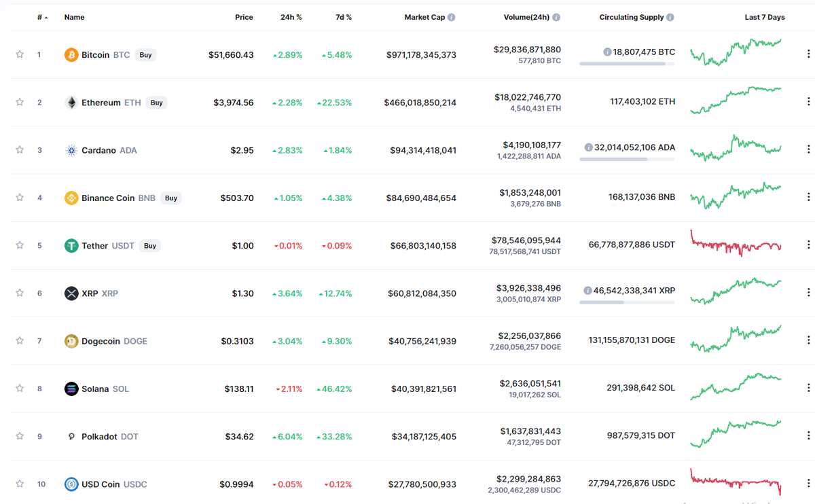Click the Cardano logo icon
Viewport: 815px width, 504px height.
pos(71,150)
